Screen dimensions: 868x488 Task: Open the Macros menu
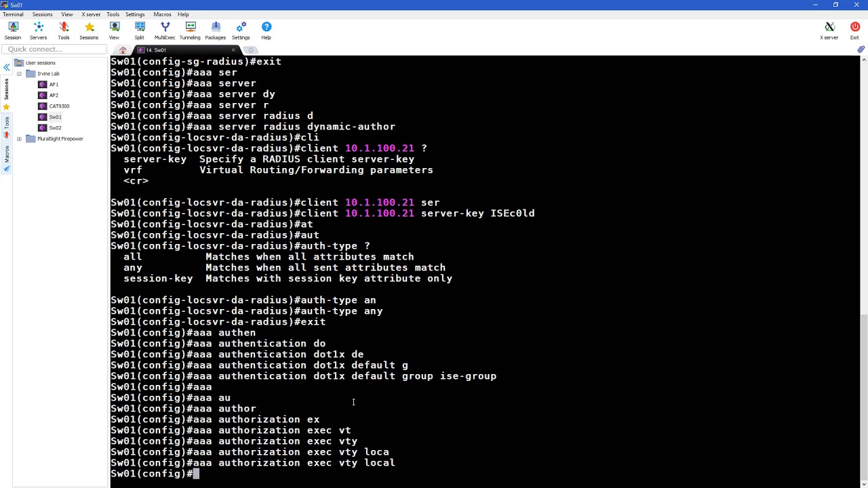pos(162,14)
